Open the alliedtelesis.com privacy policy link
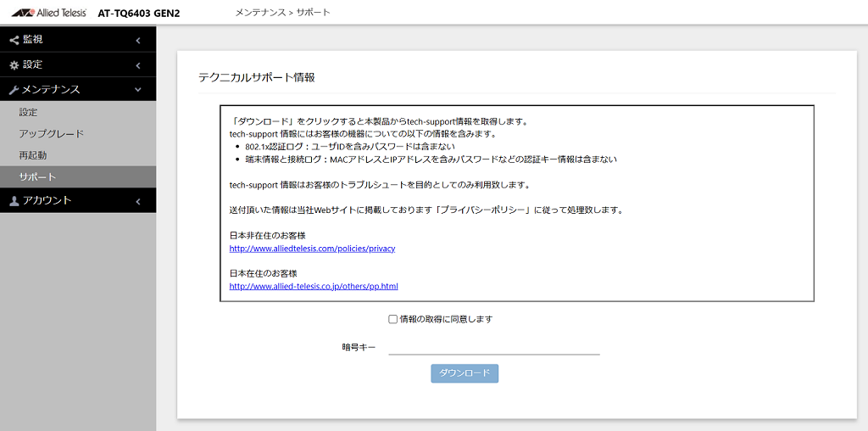 [312, 249]
